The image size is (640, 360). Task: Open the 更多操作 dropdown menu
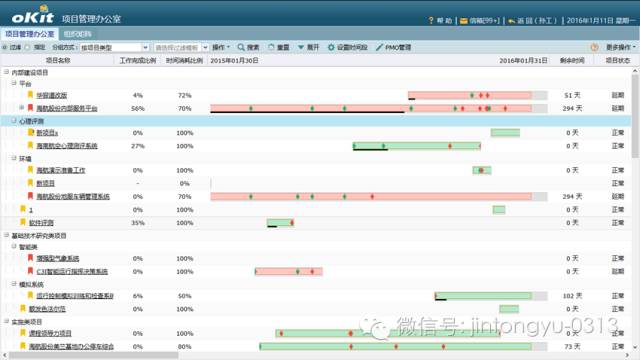tap(620, 47)
